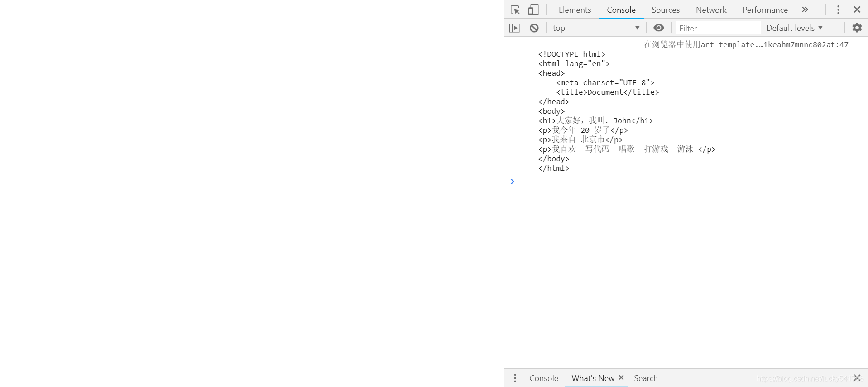Open the Sources tab
This screenshot has width=868, height=387.
point(666,10)
